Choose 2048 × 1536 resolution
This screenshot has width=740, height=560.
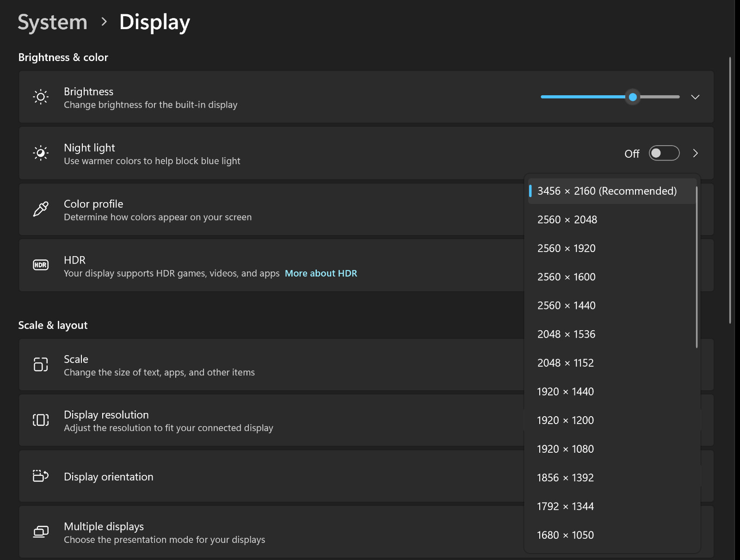click(x=612, y=334)
